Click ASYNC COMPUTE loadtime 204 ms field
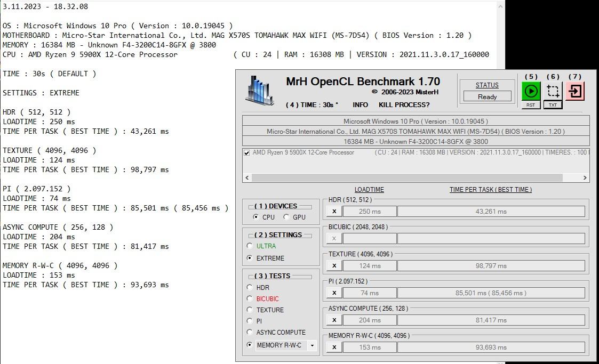This screenshot has height=364, width=599. pyautogui.click(x=370, y=320)
